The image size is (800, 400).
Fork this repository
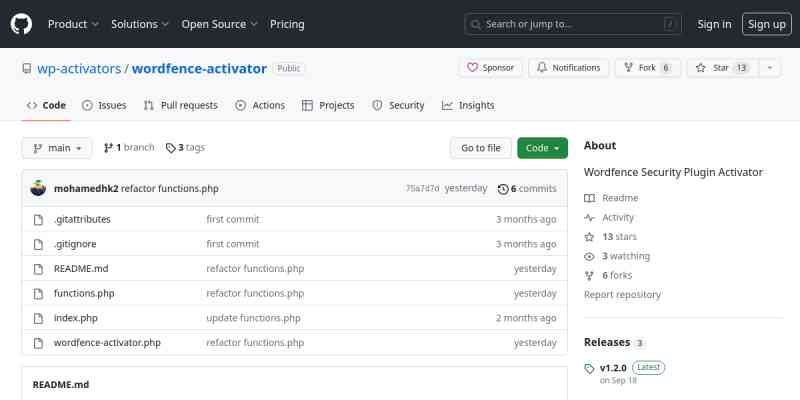click(647, 68)
